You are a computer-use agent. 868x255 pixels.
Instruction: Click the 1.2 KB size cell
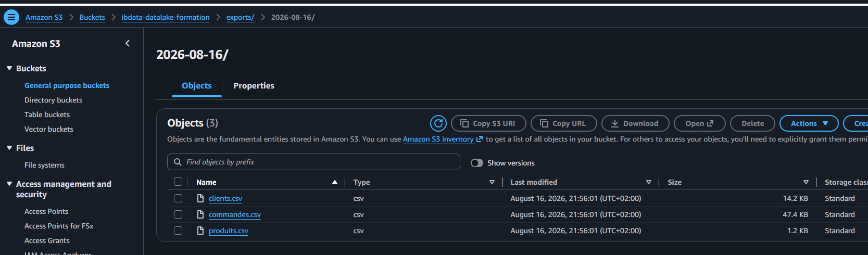pyautogui.click(x=797, y=231)
